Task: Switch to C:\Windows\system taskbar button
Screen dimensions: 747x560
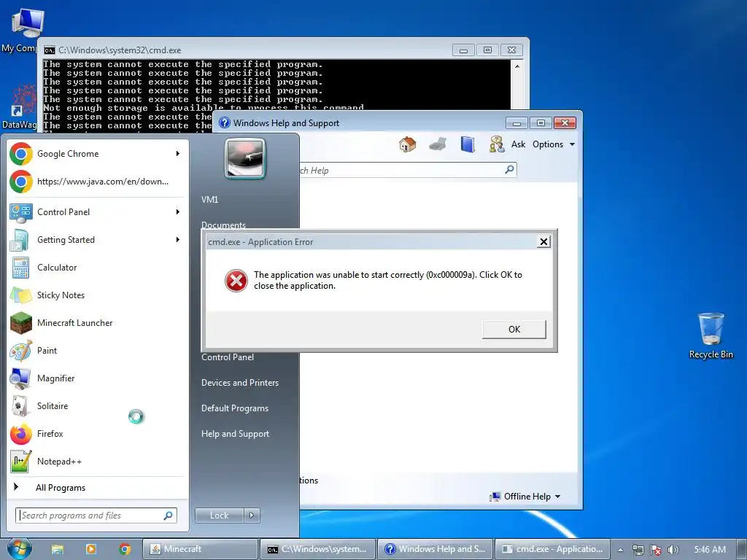Action: coord(318,549)
